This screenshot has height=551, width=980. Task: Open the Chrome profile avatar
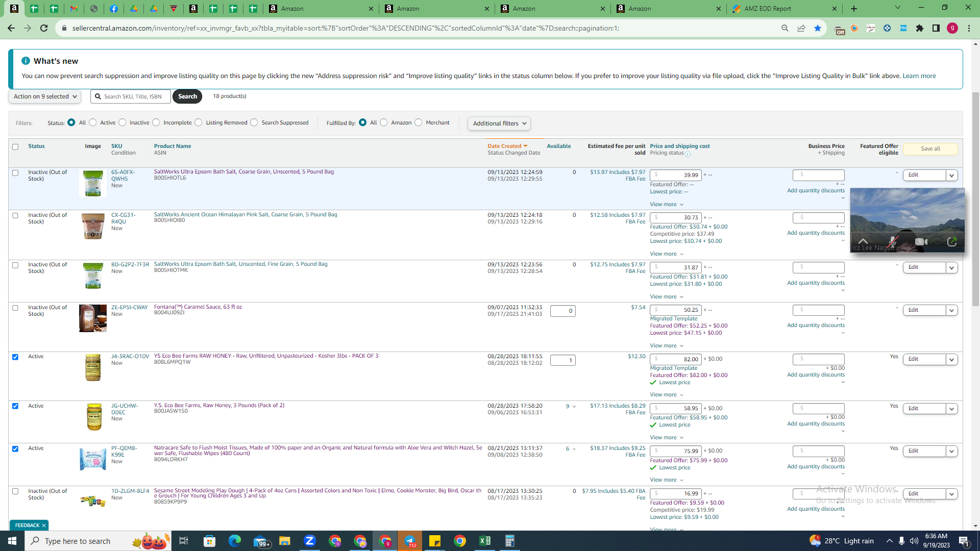[952, 28]
